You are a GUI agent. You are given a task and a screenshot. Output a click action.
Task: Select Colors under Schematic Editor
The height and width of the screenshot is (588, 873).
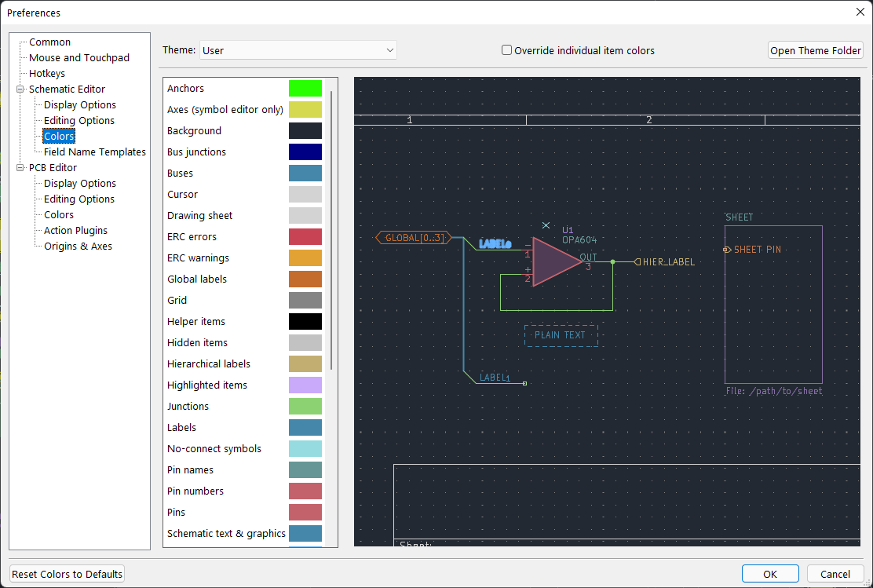point(58,136)
